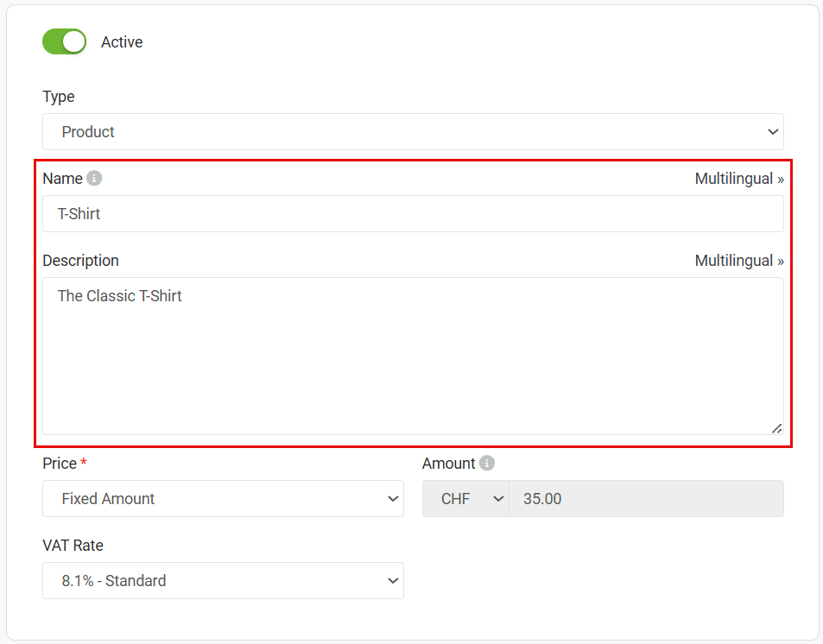Click the 'Name' field label text
Screen dimensions: 823x644
click(x=62, y=179)
